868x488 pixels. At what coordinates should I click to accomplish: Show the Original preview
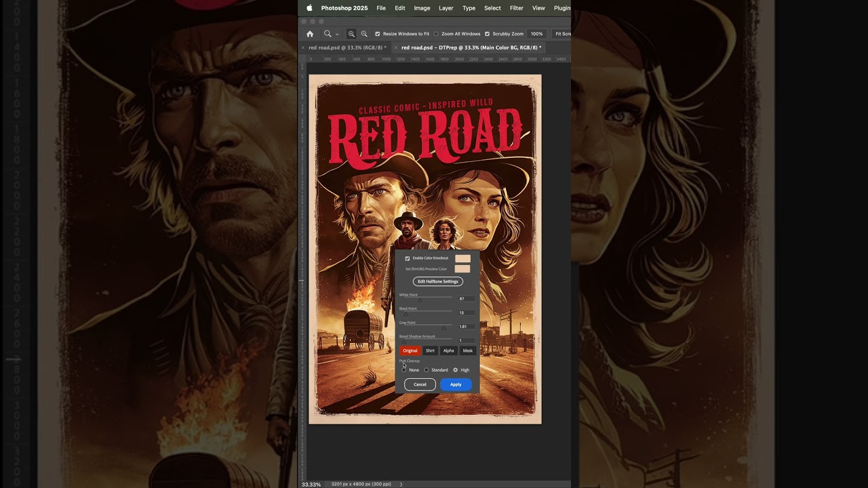[x=410, y=350]
